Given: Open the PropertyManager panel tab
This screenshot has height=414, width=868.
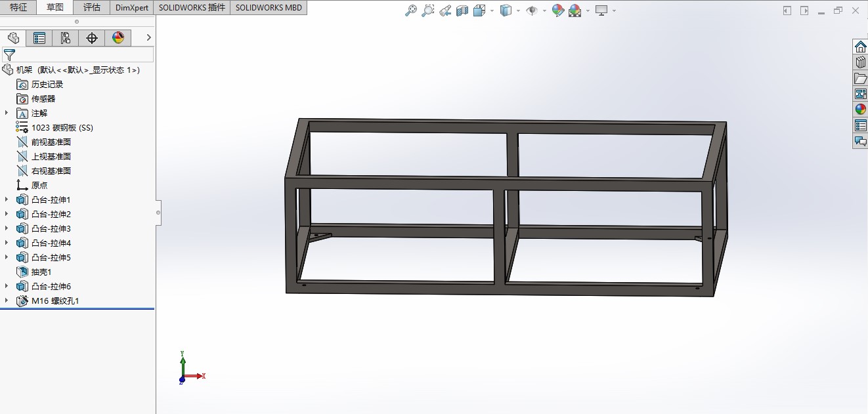Looking at the screenshot, I should [39, 38].
